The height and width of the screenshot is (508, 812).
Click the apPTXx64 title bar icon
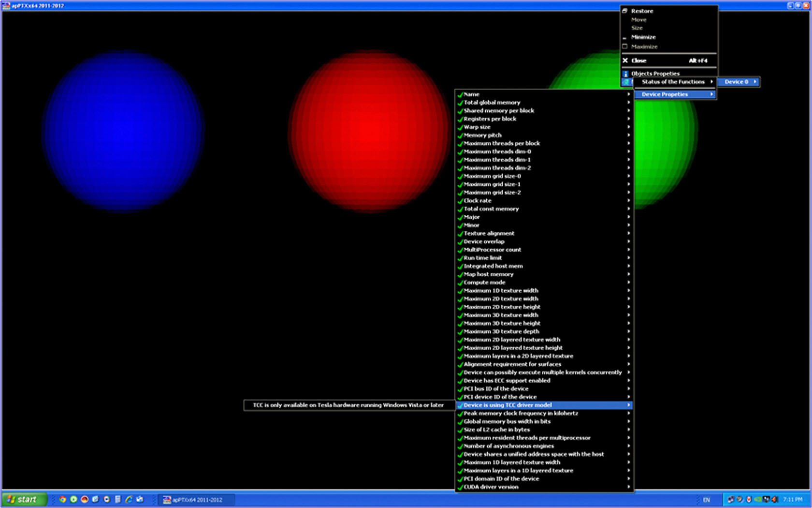(6, 5)
